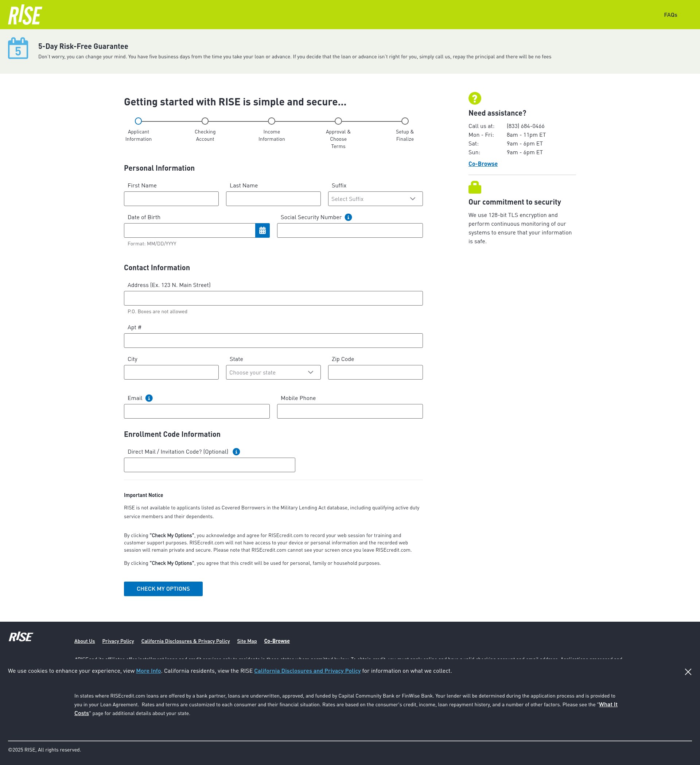Click the Important Notice heading
The image size is (700, 765).
coord(143,495)
